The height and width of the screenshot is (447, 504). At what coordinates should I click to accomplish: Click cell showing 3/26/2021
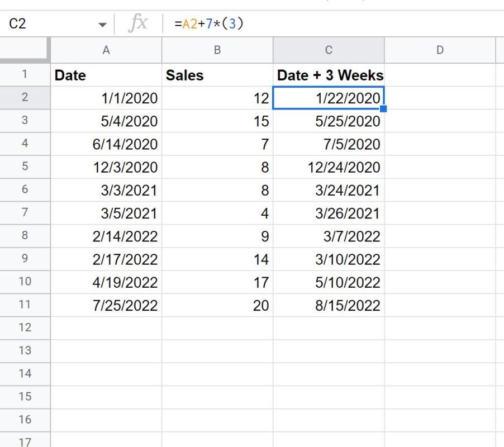click(329, 213)
